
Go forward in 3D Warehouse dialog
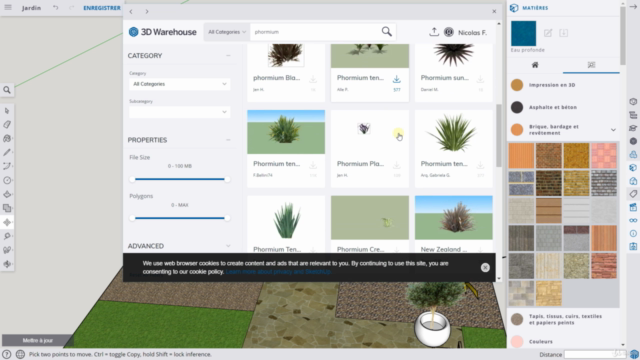click(x=147, y=11)
